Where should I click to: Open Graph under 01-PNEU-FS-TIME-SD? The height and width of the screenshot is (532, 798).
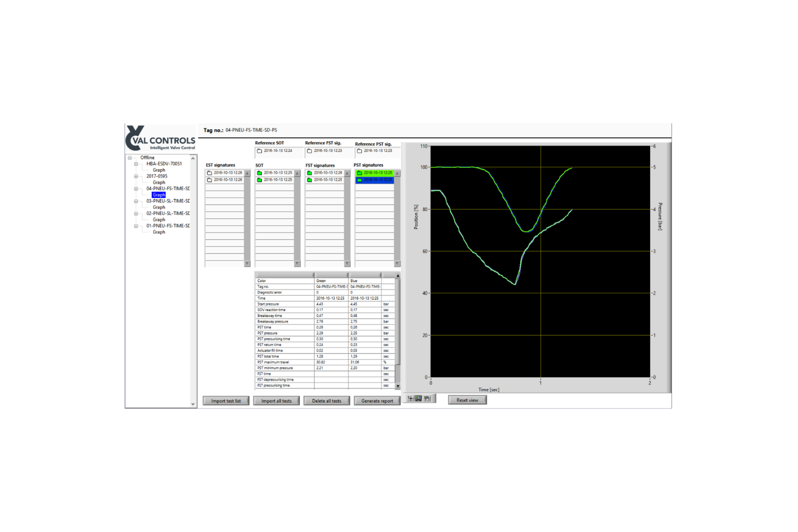159,232
